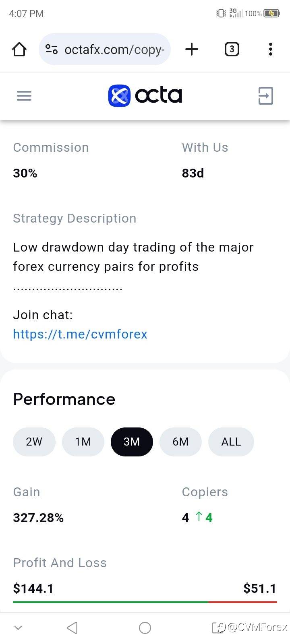This screenshot has height=644, width=290.
Task: Switch performance period to 6M
Action: click(x=180, y=442)
